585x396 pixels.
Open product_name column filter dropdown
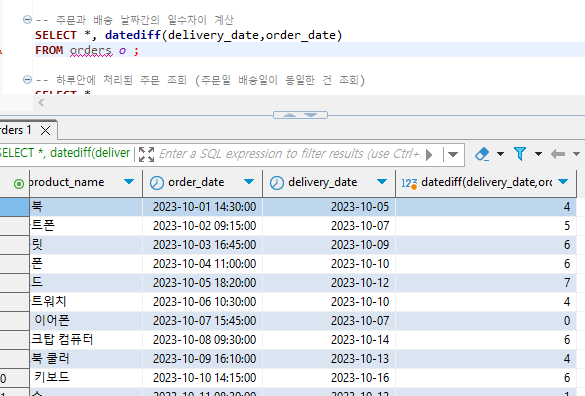129,182
